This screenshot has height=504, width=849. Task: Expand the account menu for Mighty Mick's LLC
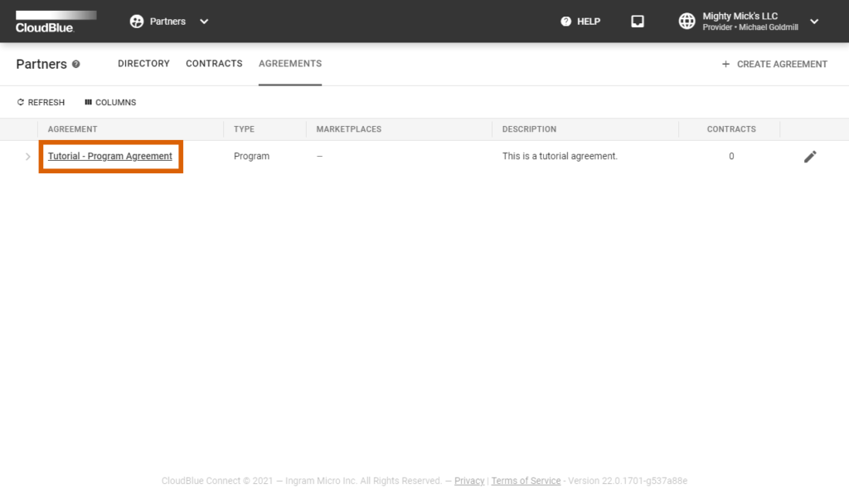(x=813, y=22)
